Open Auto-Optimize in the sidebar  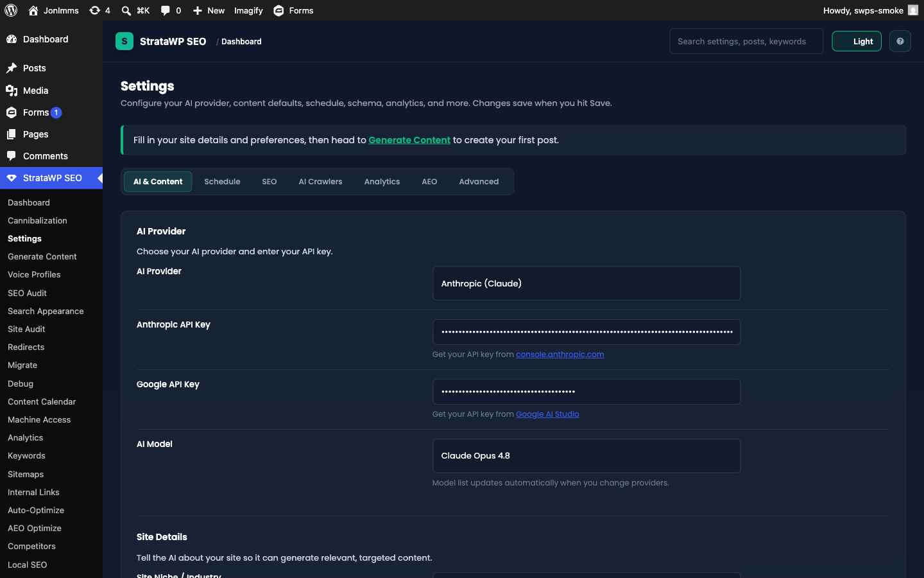36,510
